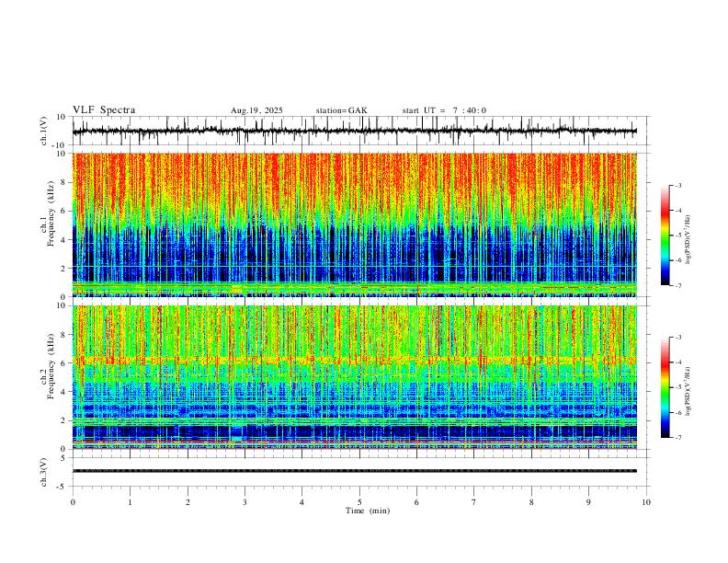Click the 'VLF Spectra' title text
728x563 pixels.
point(104,110)
